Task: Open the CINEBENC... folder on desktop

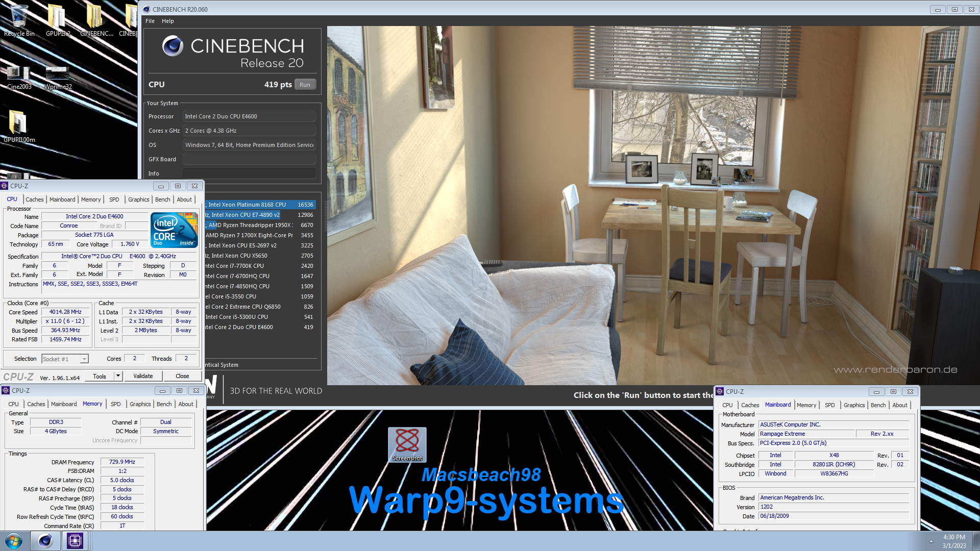Action: pyautogui.click(x=96, y=20)
